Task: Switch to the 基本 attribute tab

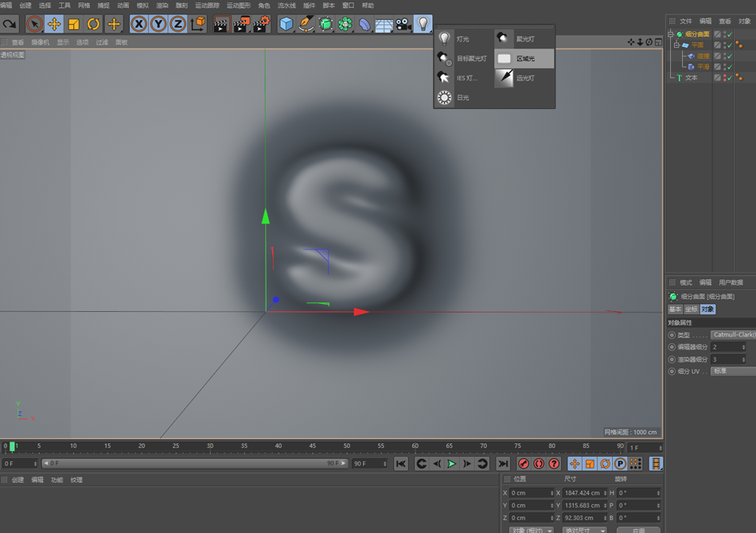Action: [x=675, y=309]
